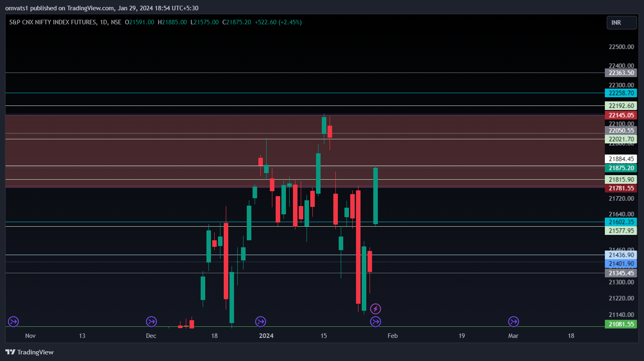This screenshot has width=644, height=361.
Task: Select the 22192.60 price label
Action: pyautogui.click(x=621, y=106)
